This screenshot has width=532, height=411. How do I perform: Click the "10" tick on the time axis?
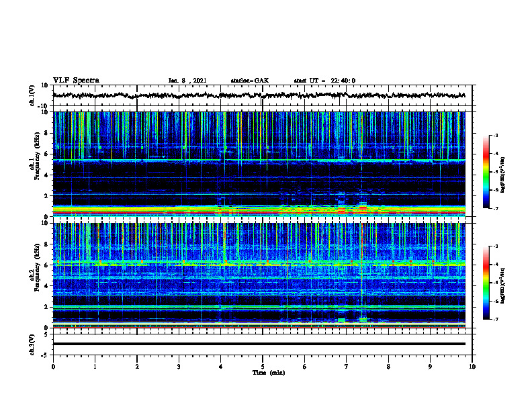pyautogui.click(x=472, y=367)
